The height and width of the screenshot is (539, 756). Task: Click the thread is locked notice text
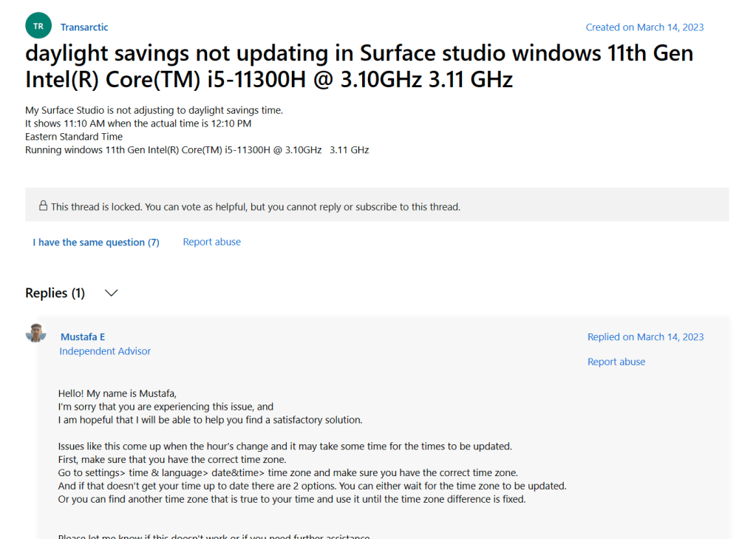255,207
